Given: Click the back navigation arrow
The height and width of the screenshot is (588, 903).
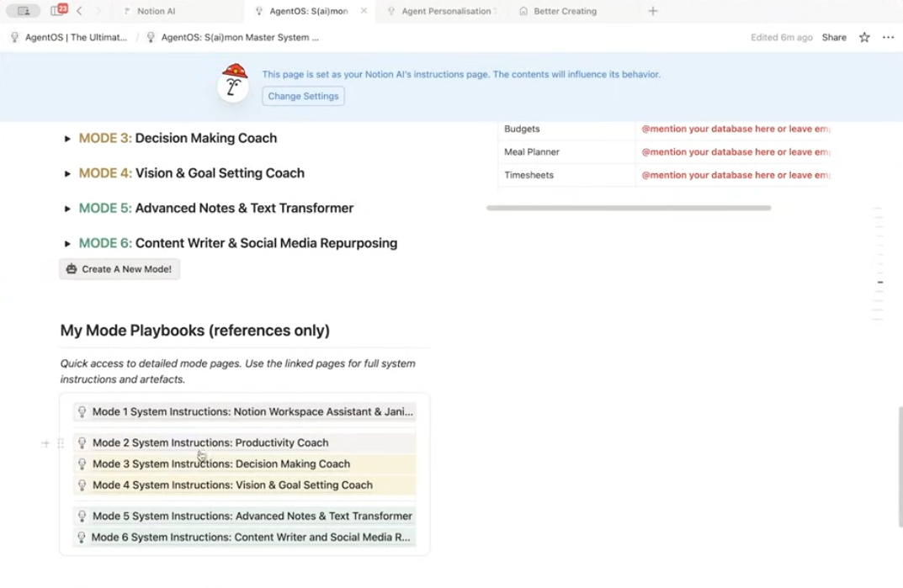Looking at the screenshot, I should [79, 11].
